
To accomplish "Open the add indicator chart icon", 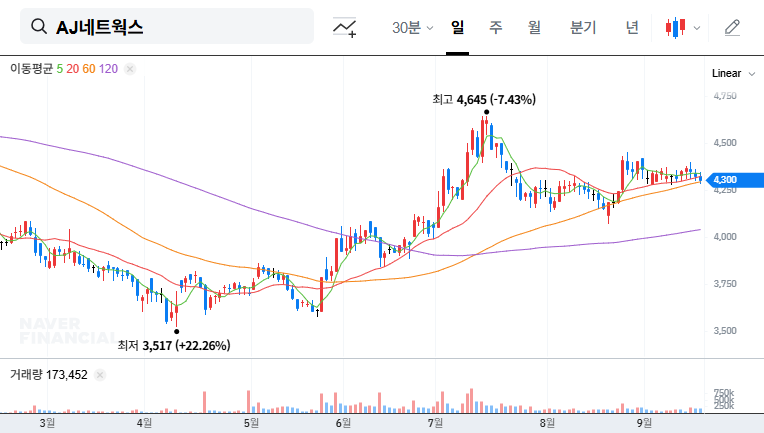I will pyautogui.click(x=344, y=27).
